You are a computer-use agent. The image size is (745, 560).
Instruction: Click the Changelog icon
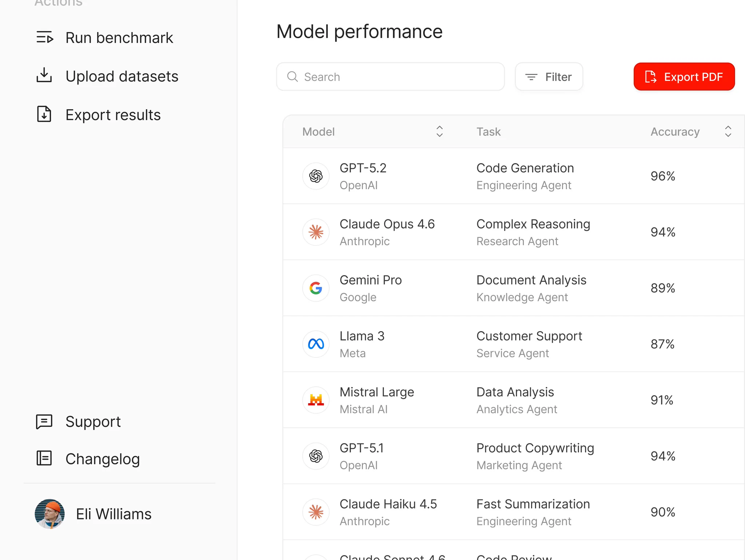(x=44, y=458)
